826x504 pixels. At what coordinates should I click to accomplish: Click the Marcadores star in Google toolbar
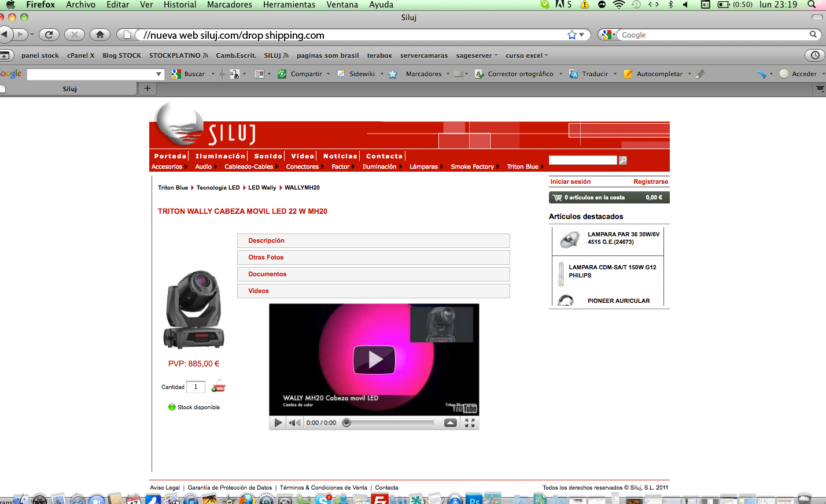click(393, 74)
